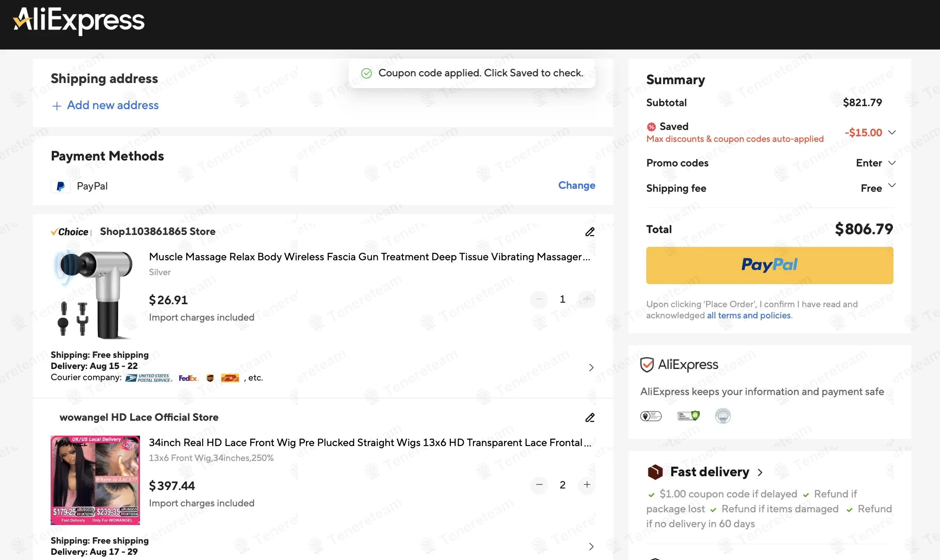Click the Choice badge icon
This screenshot has width=940, height=560.
coord(70,232)
